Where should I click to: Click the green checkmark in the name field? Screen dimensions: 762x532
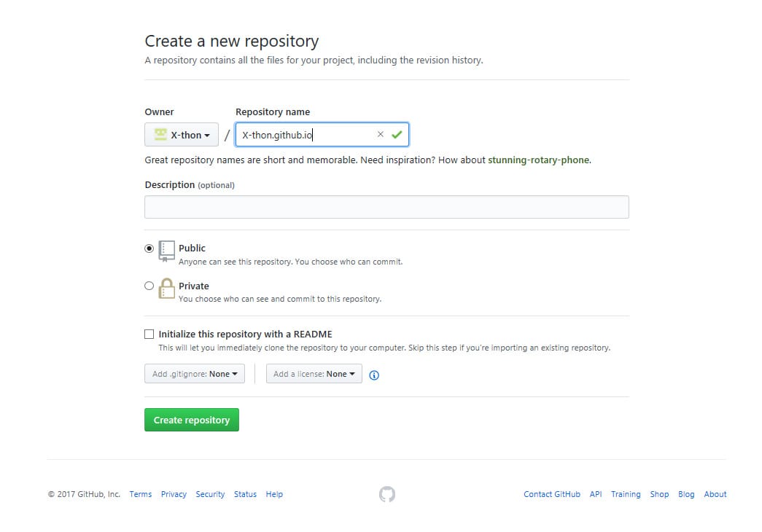click(x=397, y=134)
